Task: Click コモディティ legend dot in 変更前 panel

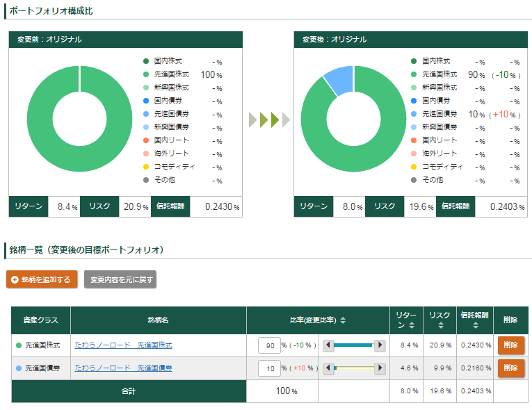Action: [x=146, y=167]
